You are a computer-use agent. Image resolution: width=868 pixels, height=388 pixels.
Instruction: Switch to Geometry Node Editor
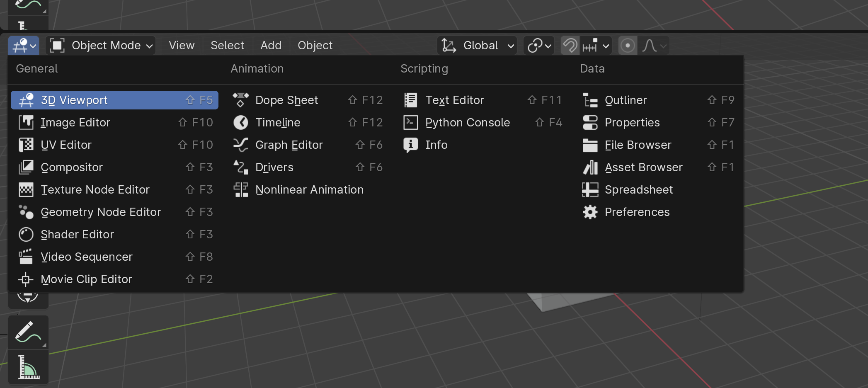point(114,212)
